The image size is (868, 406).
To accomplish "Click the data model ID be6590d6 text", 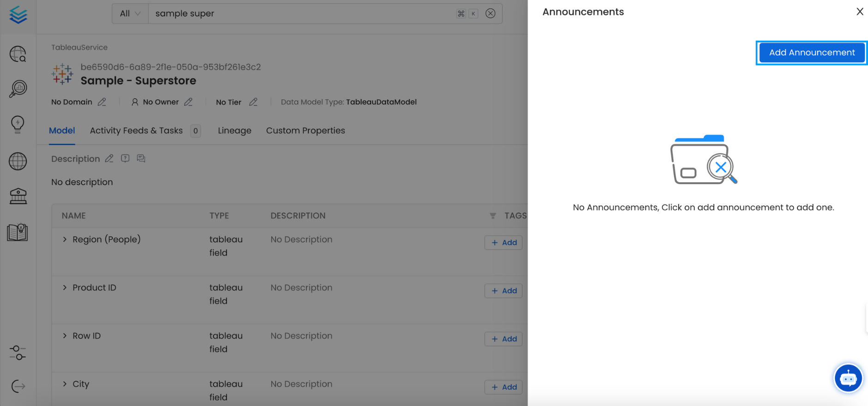I will pyautogui.click(x=171, y=67).
